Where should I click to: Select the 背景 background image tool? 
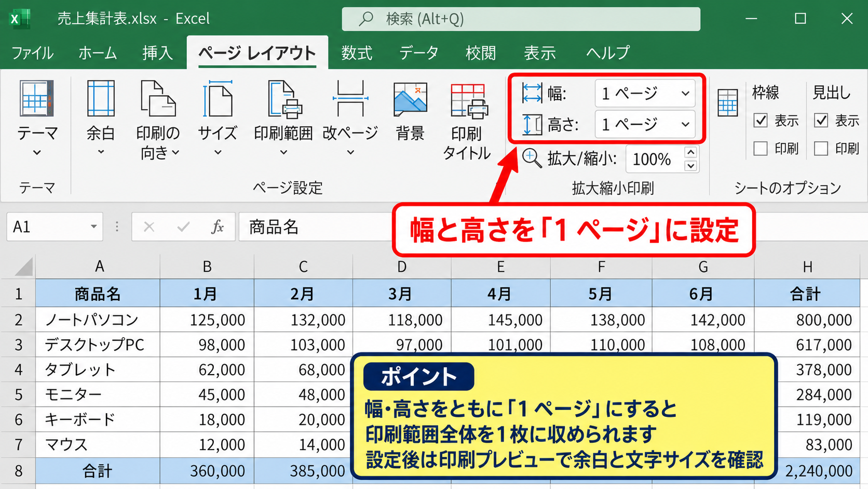pos(410,112)
